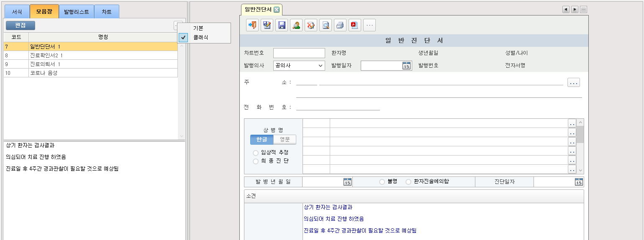644x240 pixels.
Task: Select 기본 from the popup menu
Action: point(198,28)
